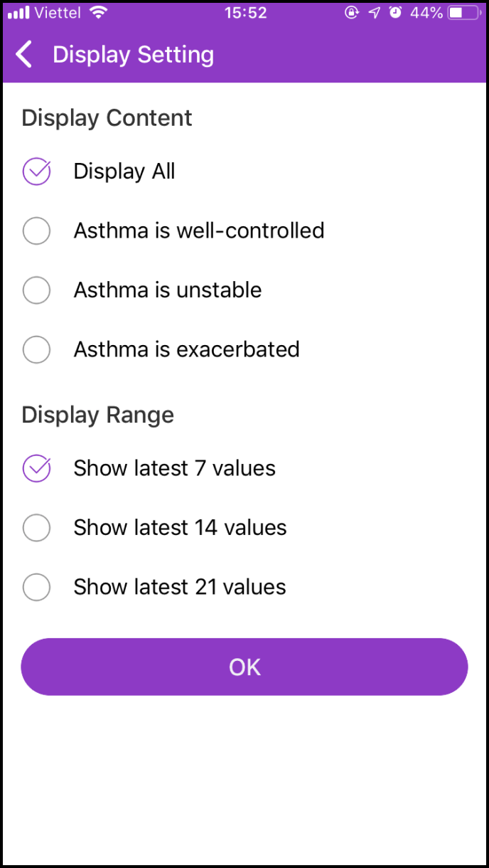Tap the Wi-Fi status icon
The image size is (489, 868).
click(x=99, y=13)
